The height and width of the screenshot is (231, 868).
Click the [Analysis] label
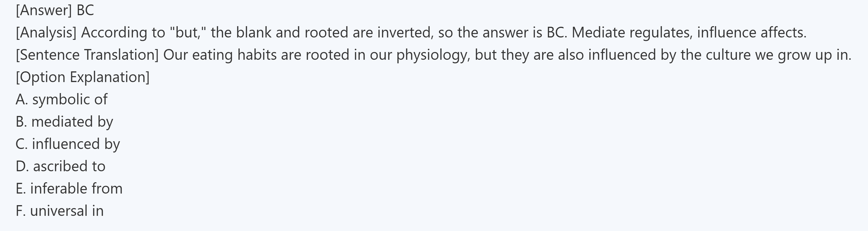click(46, 33)
